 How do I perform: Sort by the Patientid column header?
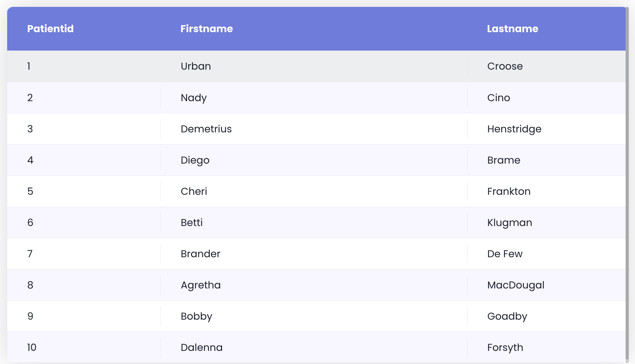pyautogui.click(x=50, y=29)
